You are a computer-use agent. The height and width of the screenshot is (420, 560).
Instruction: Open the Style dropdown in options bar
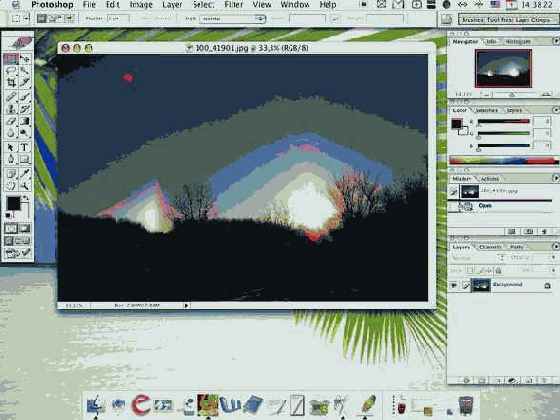[232, 19]
